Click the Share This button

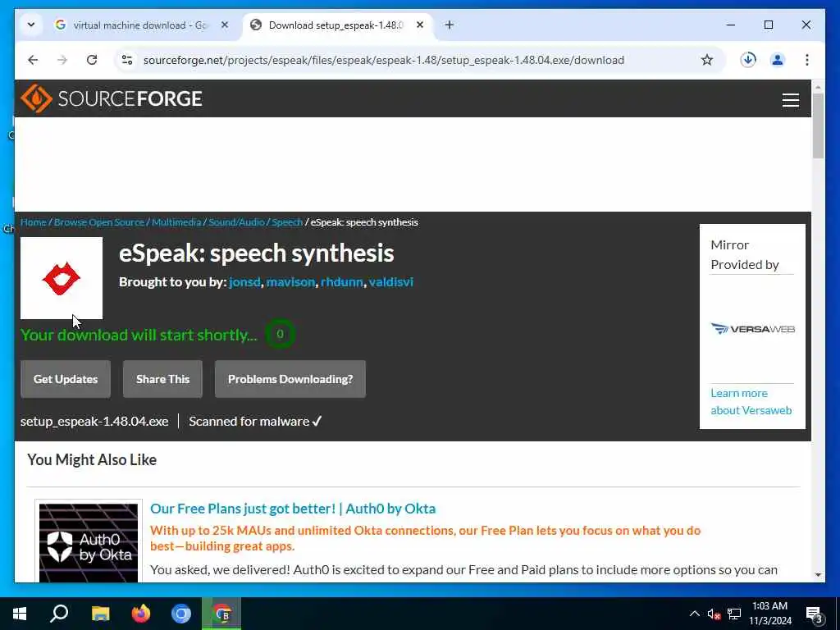click(x=163, y=379)
